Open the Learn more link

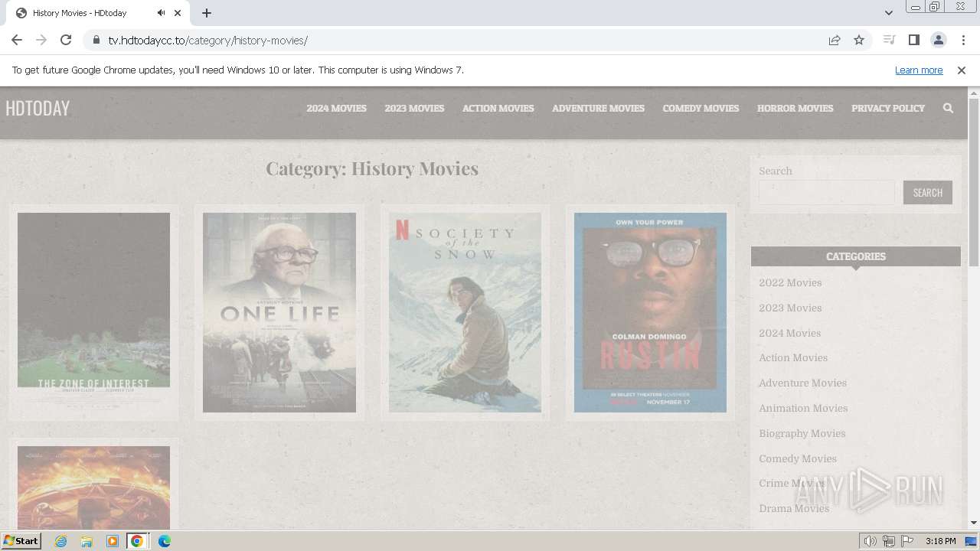click(x=919, y=70)
